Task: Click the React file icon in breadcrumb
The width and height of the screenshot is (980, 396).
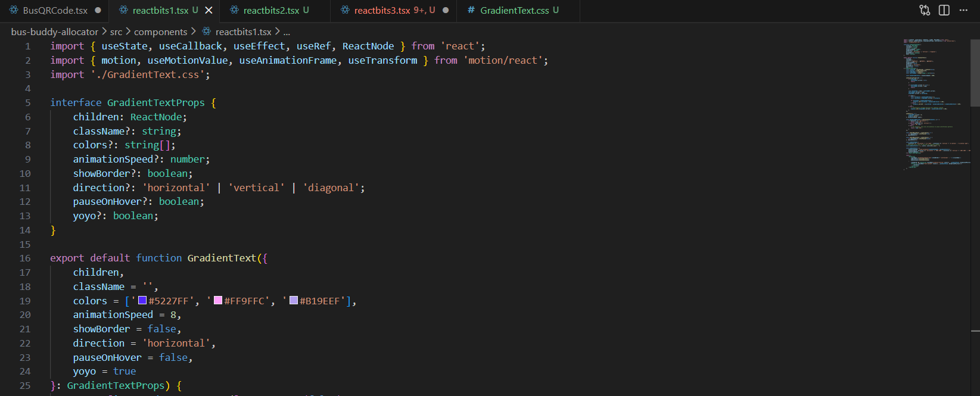Action: point(207,32)
